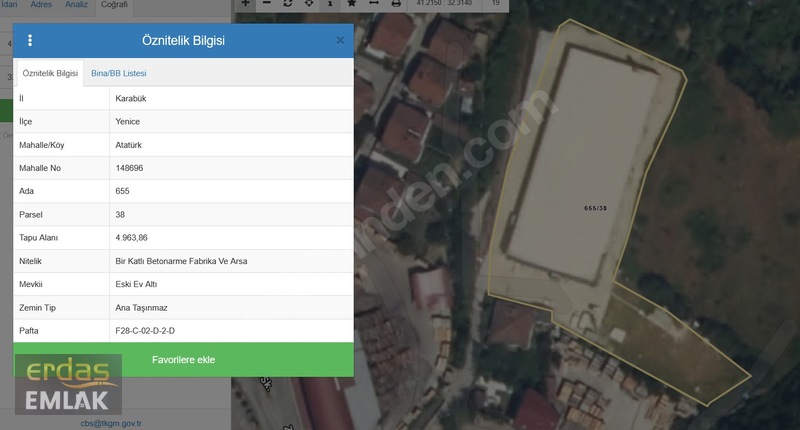Click the refresh map icon

pos(288,3)
